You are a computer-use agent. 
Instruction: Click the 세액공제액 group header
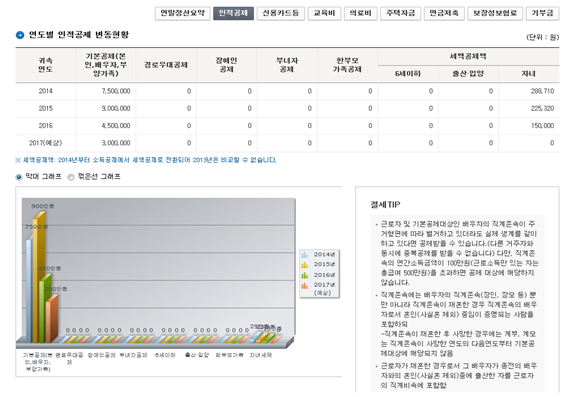(x=468, y=57)
